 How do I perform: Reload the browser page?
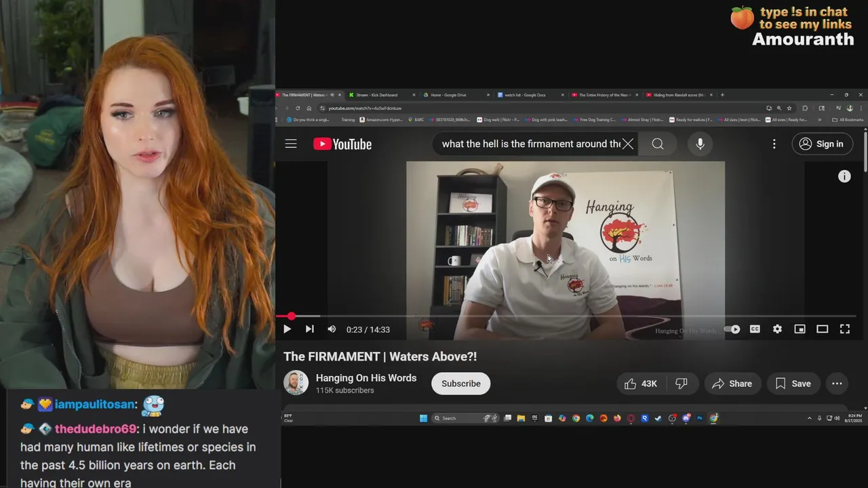298,108
